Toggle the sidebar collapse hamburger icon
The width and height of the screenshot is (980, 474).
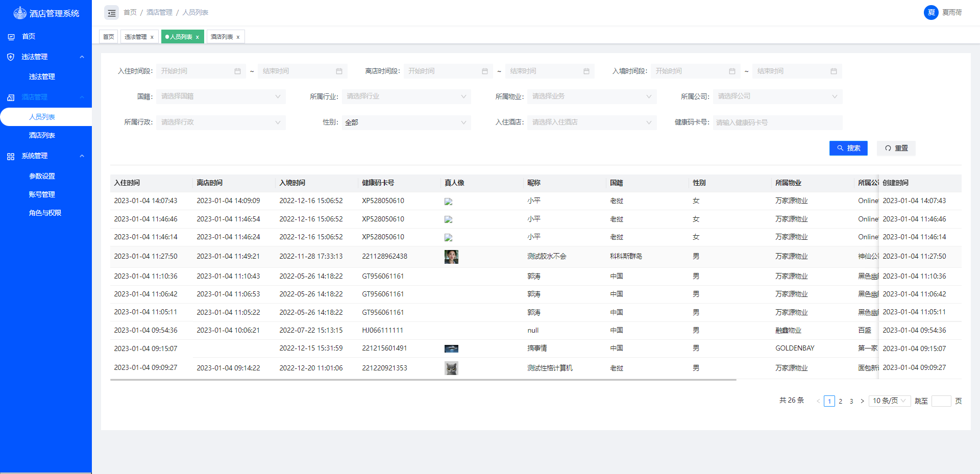(x=111, y=13)
